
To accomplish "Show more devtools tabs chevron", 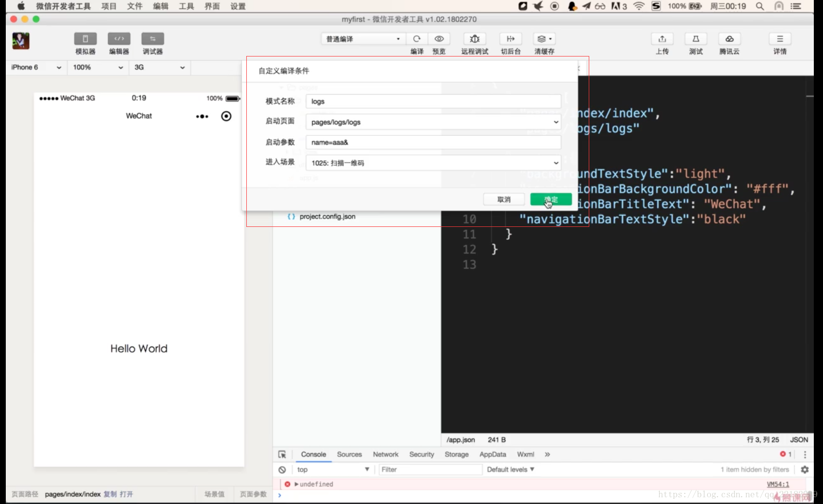I will [x=547, y=454].
